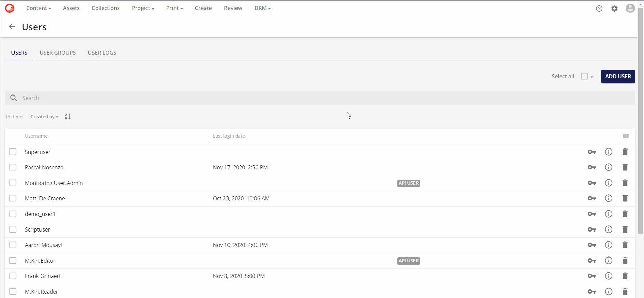Show info for Aaron Mousavi
The height and width of the screenshot is (298, 644).
pyautogui.click(x=609, y=245)
